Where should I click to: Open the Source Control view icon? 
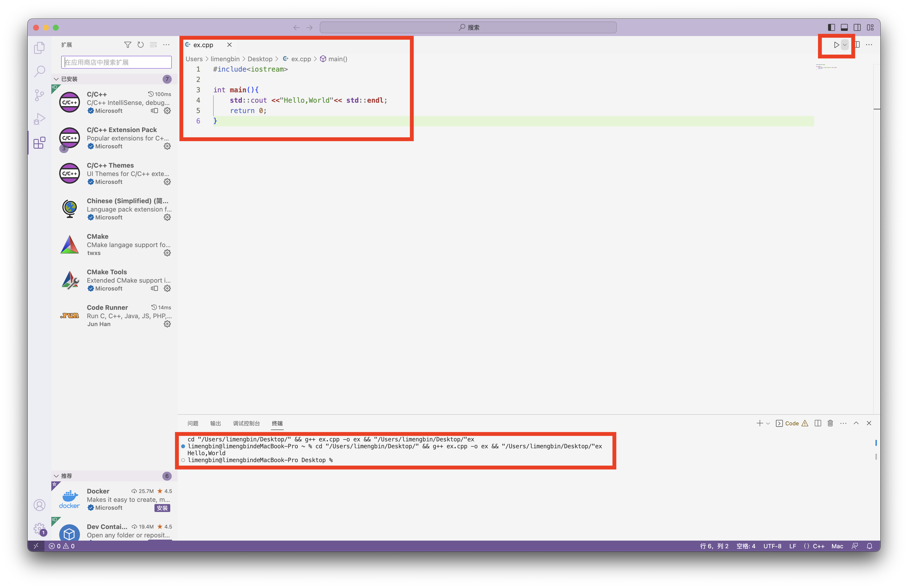[x=39, y=95]
